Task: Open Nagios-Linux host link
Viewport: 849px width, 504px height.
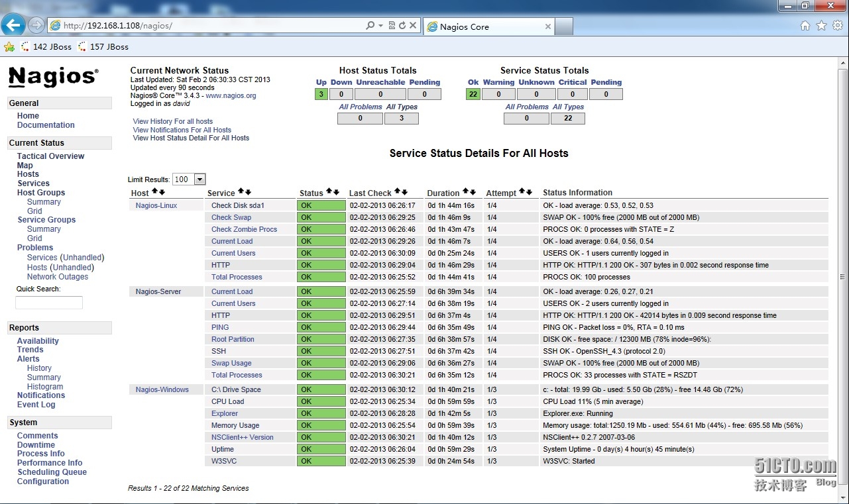Action: pos(156,205)
